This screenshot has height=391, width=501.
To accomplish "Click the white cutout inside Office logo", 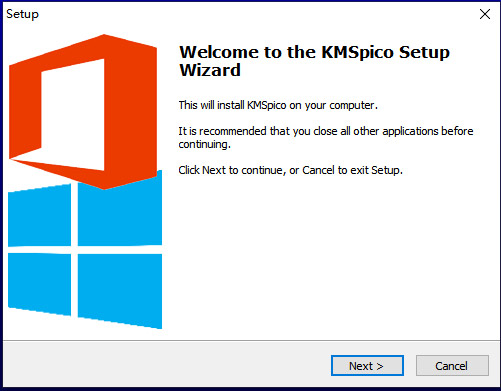I will pyautogui.click(x=73, y=115).
